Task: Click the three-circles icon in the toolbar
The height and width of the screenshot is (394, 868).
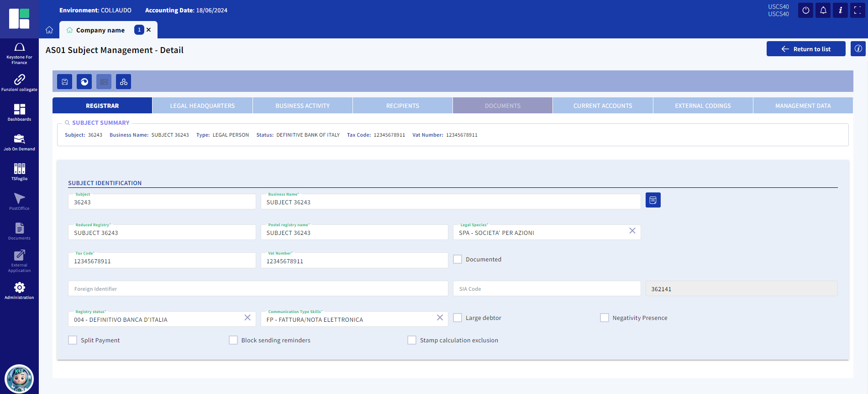Action: (123, 82)
